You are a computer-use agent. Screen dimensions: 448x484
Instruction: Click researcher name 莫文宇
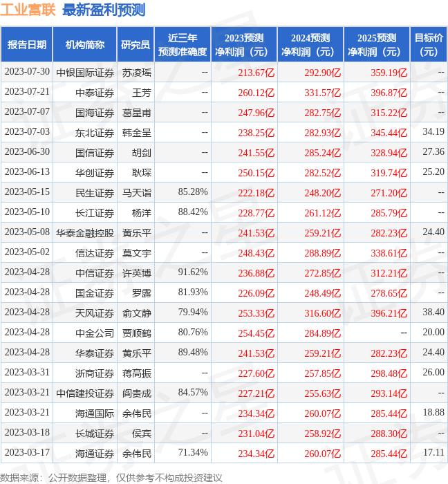(x=137, y=254)
